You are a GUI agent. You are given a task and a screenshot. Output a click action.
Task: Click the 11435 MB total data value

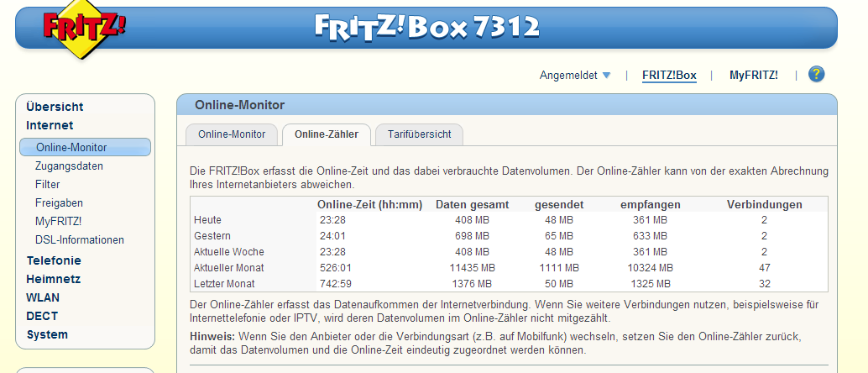473,268
